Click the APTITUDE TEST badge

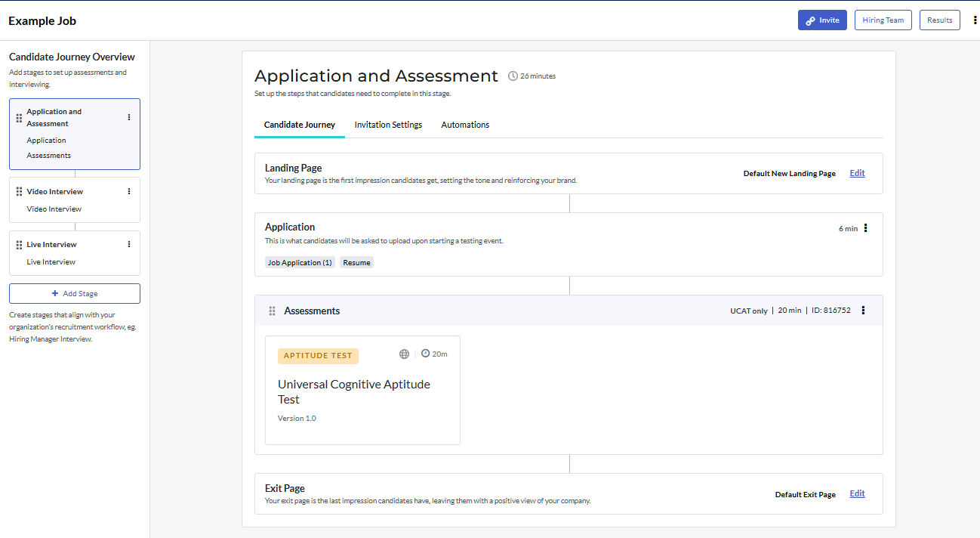[318, 356]
